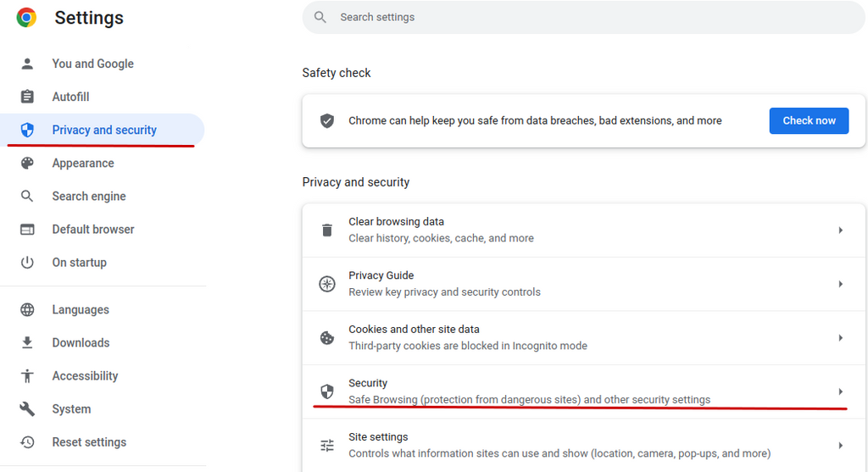
Task: Open On startup settings
Action: pyautogui.click(x=103, y=263)
